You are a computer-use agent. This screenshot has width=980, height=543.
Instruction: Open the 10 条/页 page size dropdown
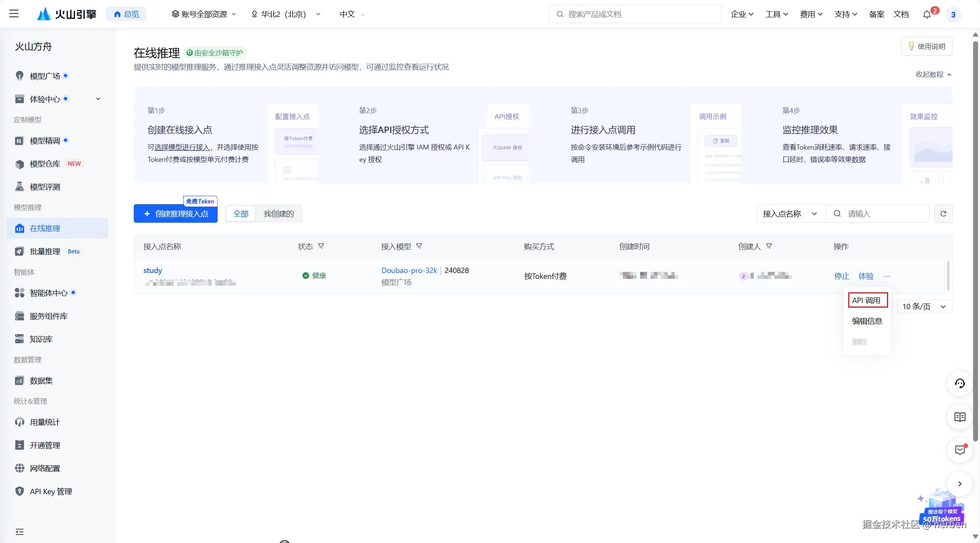924,306
